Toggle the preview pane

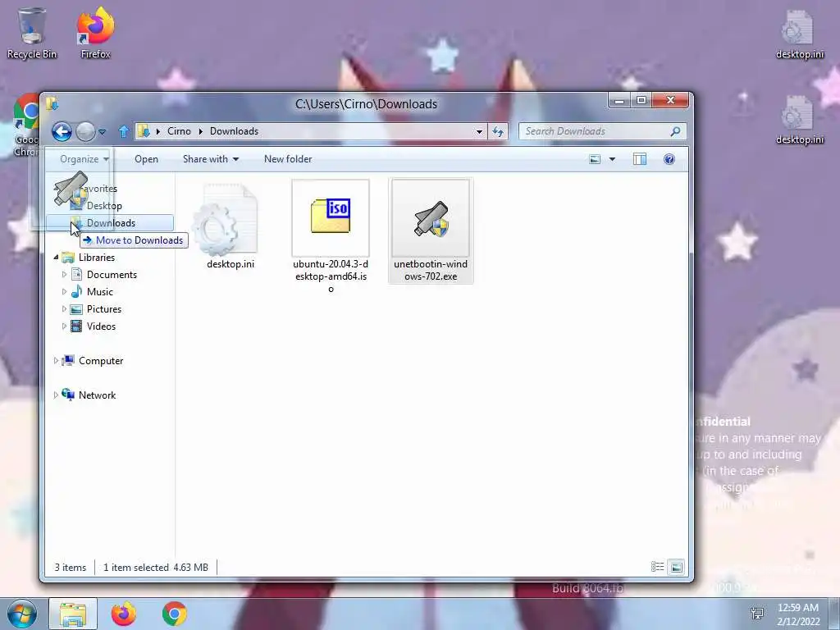[x=640, y=159]
